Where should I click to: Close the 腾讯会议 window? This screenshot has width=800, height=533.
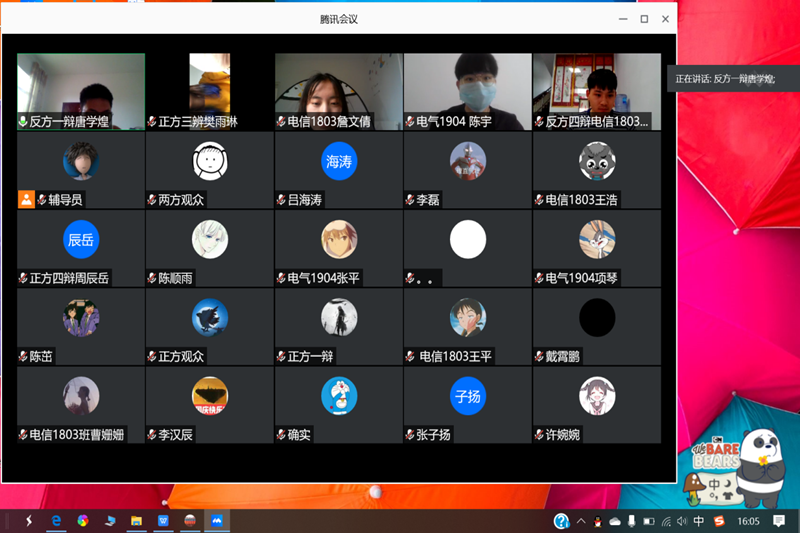tap(665, 19)
